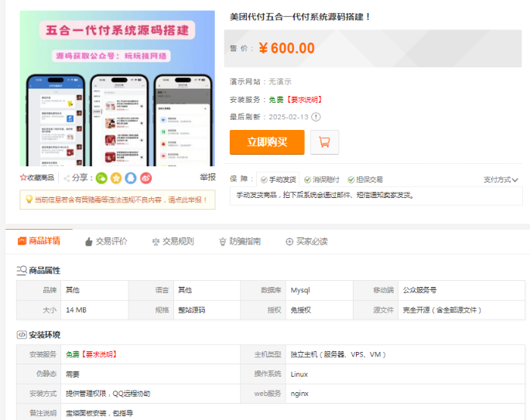The width and height of the screenshot is (530, 420).
Task: Select 担保交易 guarantee option
Action: tap(365, 179)
